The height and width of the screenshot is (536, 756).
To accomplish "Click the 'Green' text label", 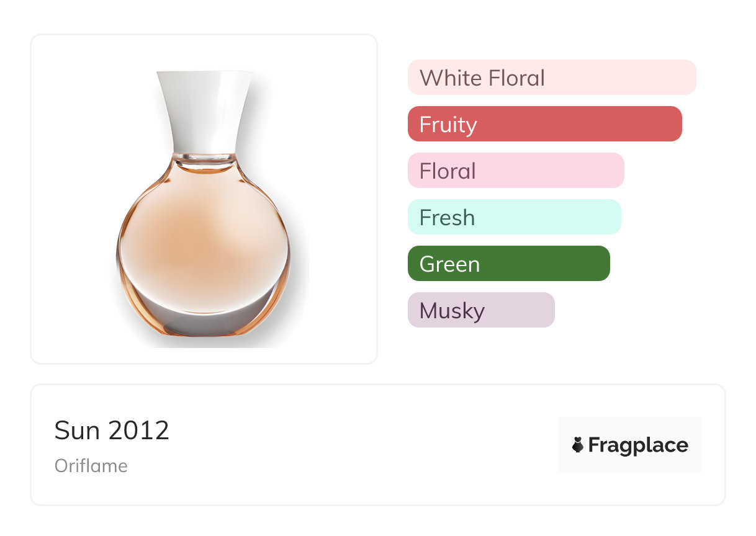I will (x=449, y=264).
